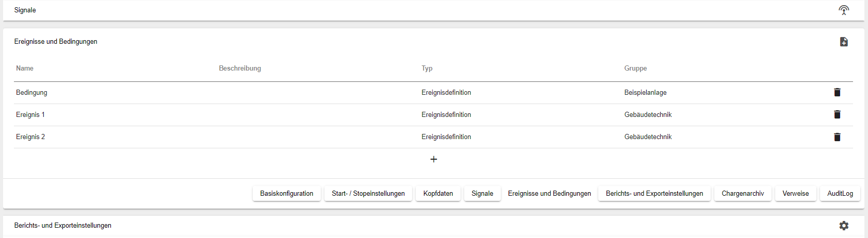Go to Start- / Stopeinstellungen
868x238 pixels.
[368, 194]
